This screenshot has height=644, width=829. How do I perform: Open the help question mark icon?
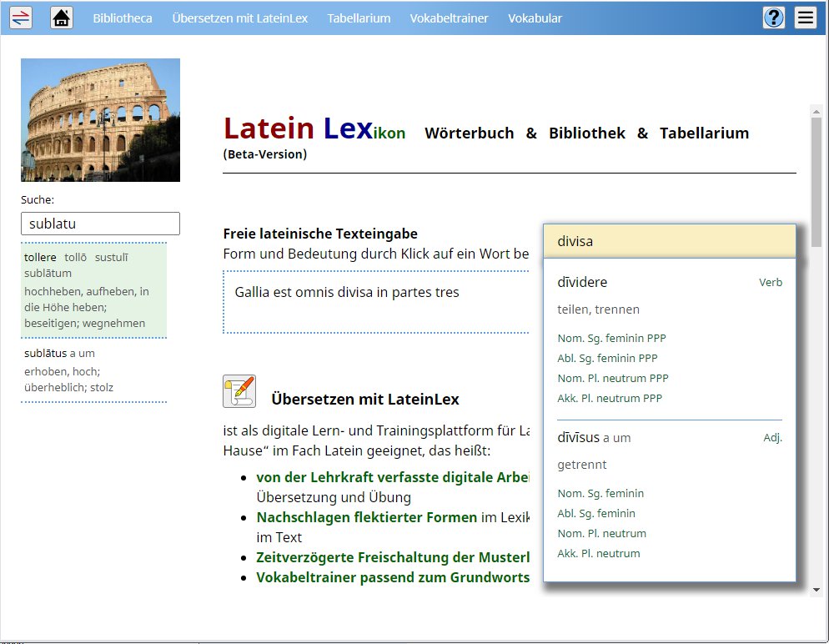pos(773,18)
